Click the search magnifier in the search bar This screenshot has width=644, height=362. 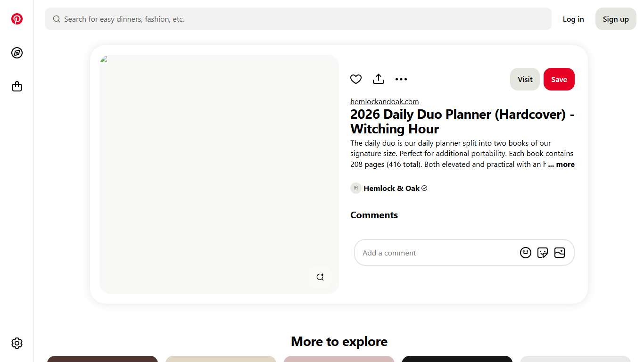click(x=57, y=19)
